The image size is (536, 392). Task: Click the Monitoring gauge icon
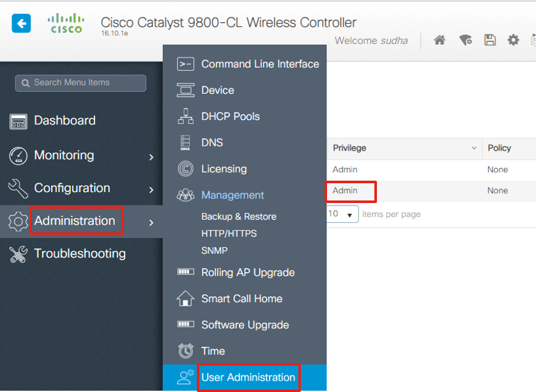[18, 156]
